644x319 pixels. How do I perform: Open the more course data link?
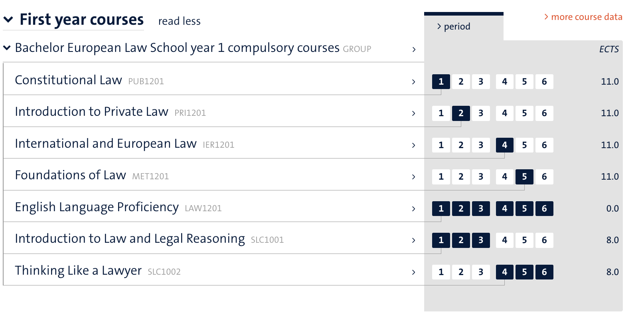tap(583, 17)
